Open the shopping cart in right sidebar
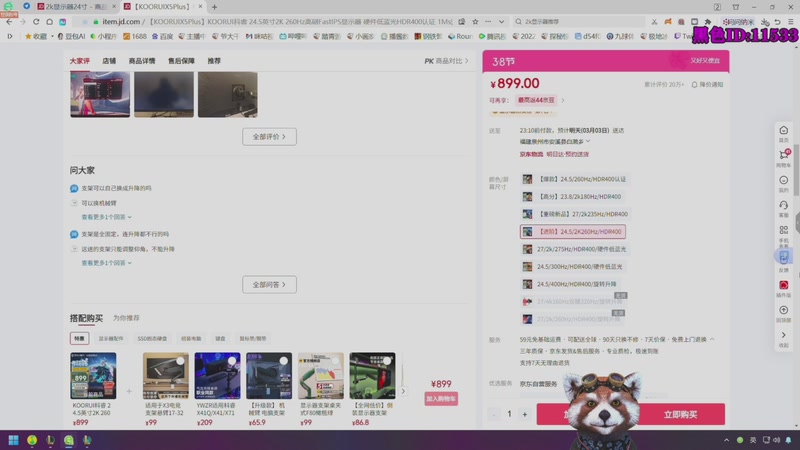 [x=783, y=155]
